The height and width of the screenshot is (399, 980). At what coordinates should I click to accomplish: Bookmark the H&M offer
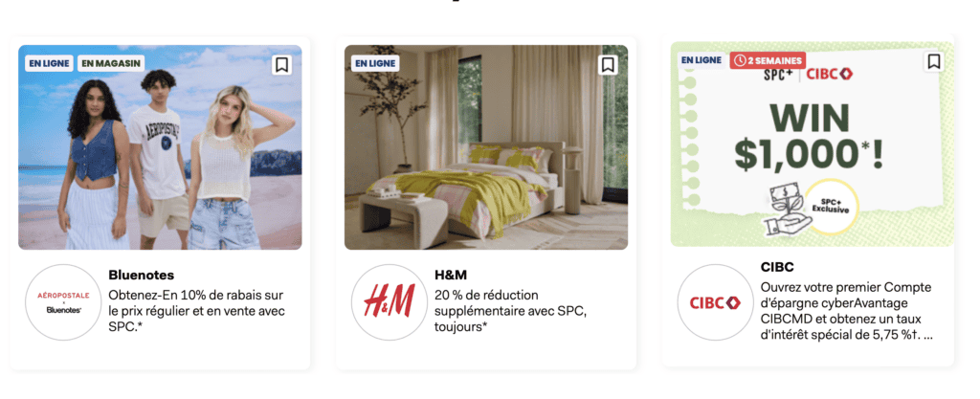tap(608, 65)
